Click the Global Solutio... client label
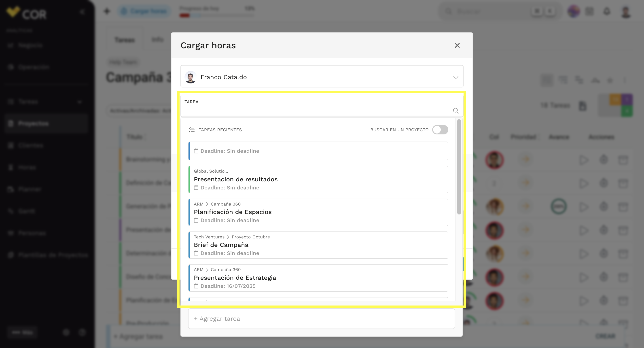The height and width of the screenshot is (348, 644). click(x=211, y=171)
